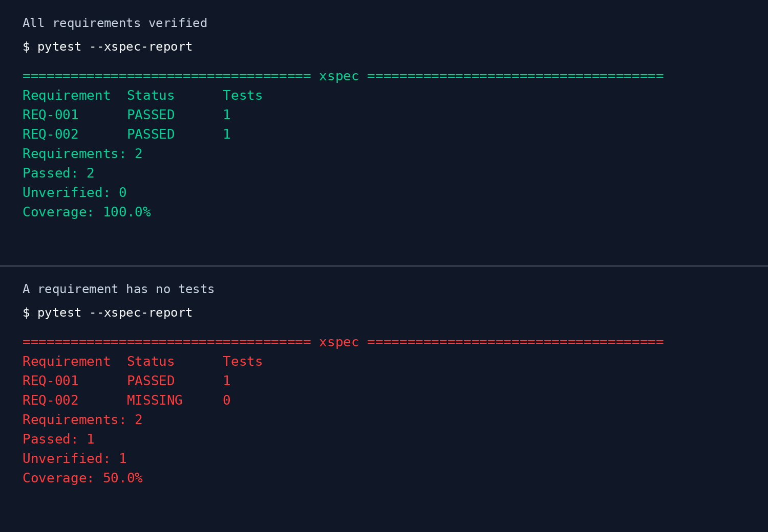Click the red 'REQ-001' cell
This screenshot has width=768, height=532.
51,381
